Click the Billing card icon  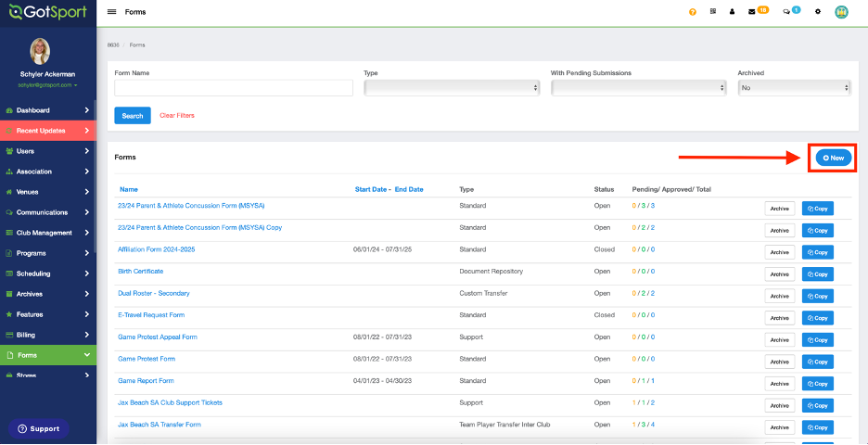coord(9,335)
